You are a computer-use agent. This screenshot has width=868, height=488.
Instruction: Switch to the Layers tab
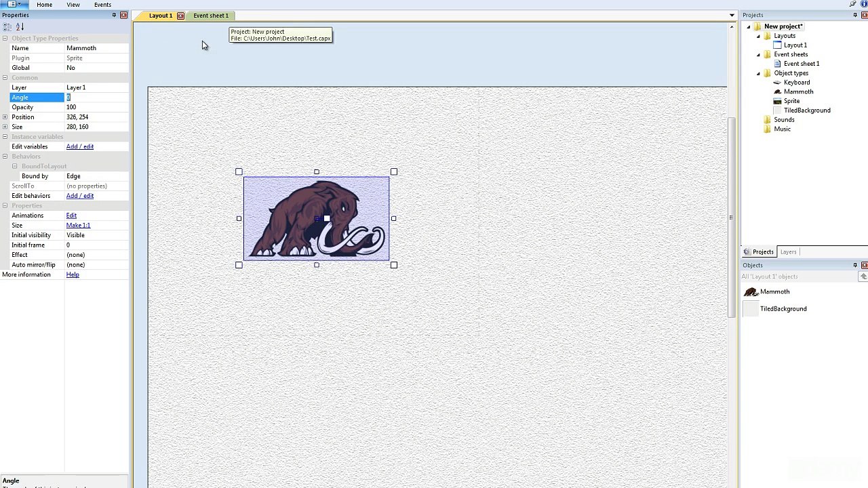pos(788,252)
